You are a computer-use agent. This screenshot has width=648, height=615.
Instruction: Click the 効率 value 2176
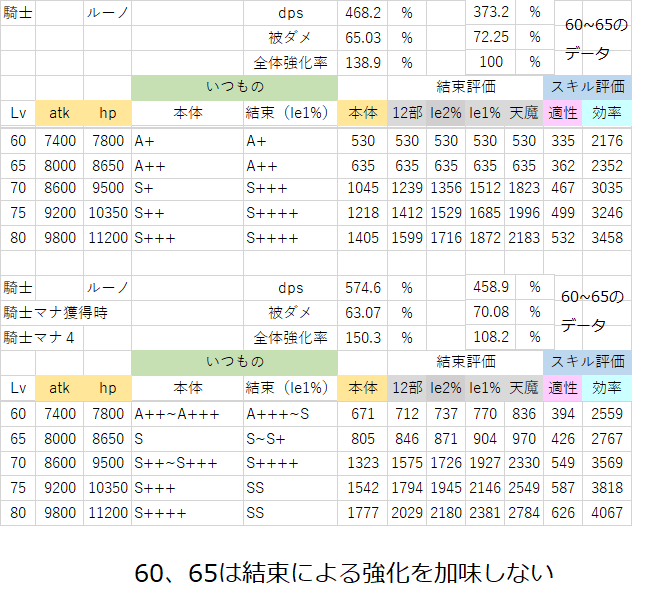point(607,141)
